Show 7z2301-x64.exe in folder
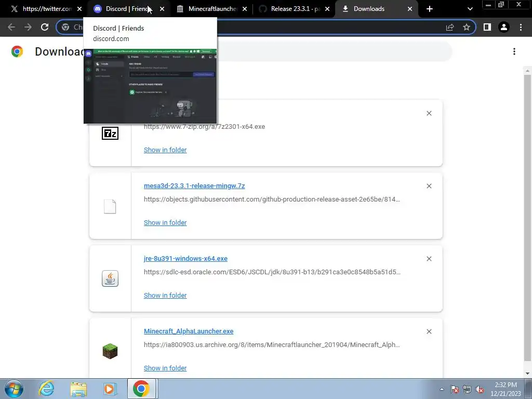 pos(165,150)
